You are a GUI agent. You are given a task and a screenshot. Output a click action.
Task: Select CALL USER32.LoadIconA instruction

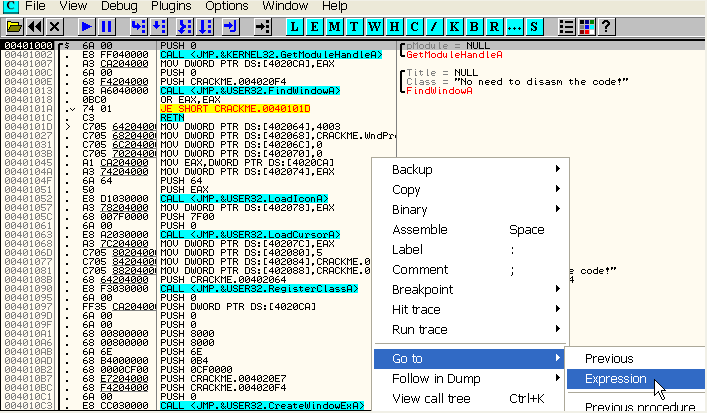(x=244, y=198)
